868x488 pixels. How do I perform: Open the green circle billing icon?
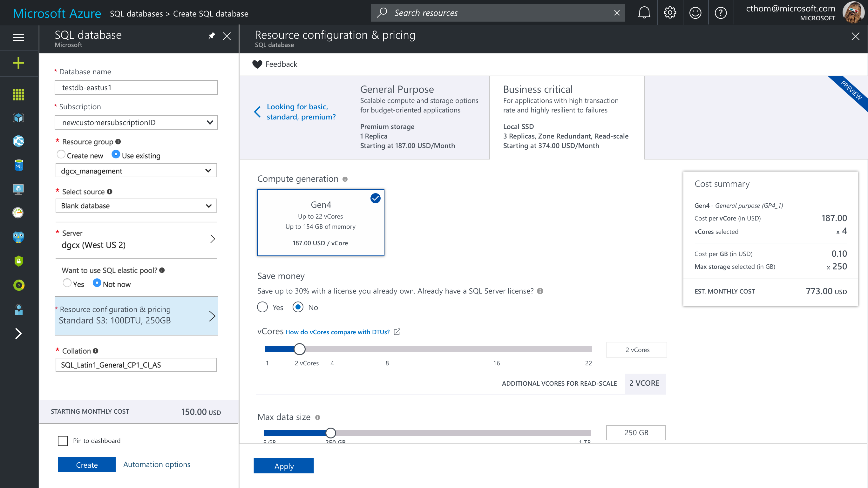[18, 285]
